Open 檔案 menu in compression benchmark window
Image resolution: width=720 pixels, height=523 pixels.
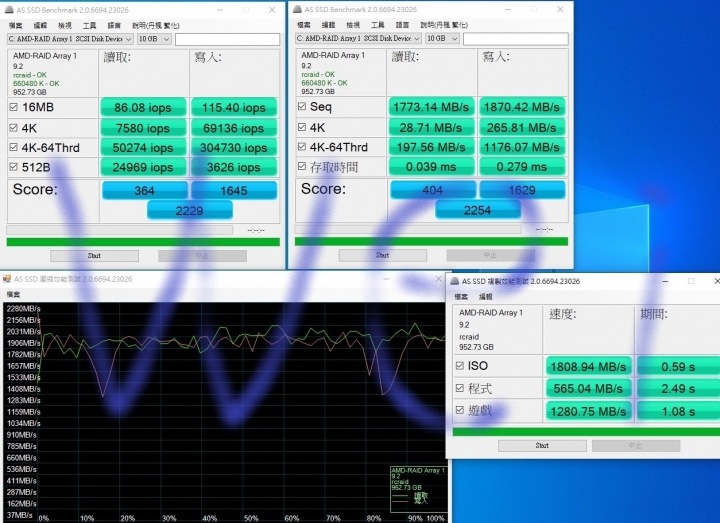(13, 294)
